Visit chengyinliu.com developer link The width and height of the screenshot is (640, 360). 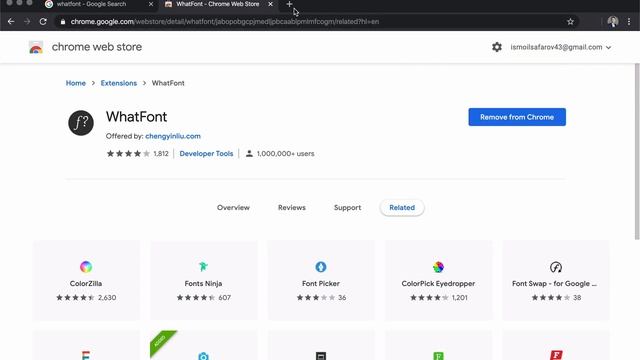point(173,136)
